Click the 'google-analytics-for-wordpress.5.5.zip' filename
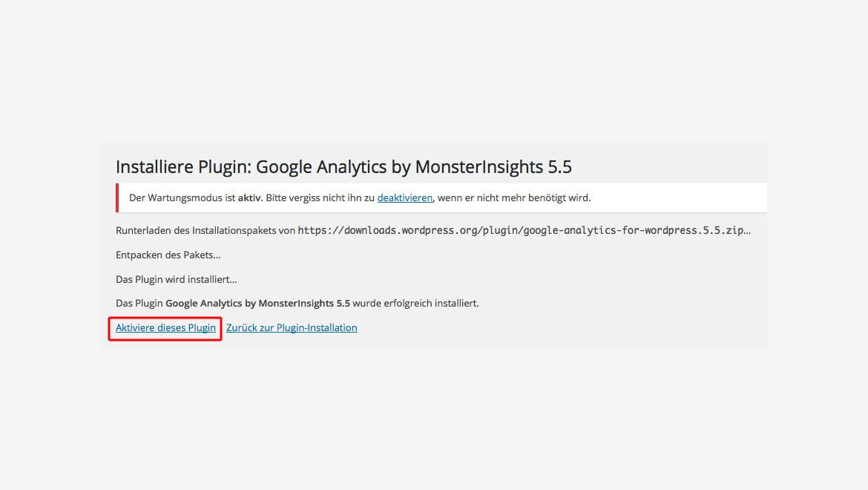The width and height of the screenshot is (868, 490). coord(634,230)
